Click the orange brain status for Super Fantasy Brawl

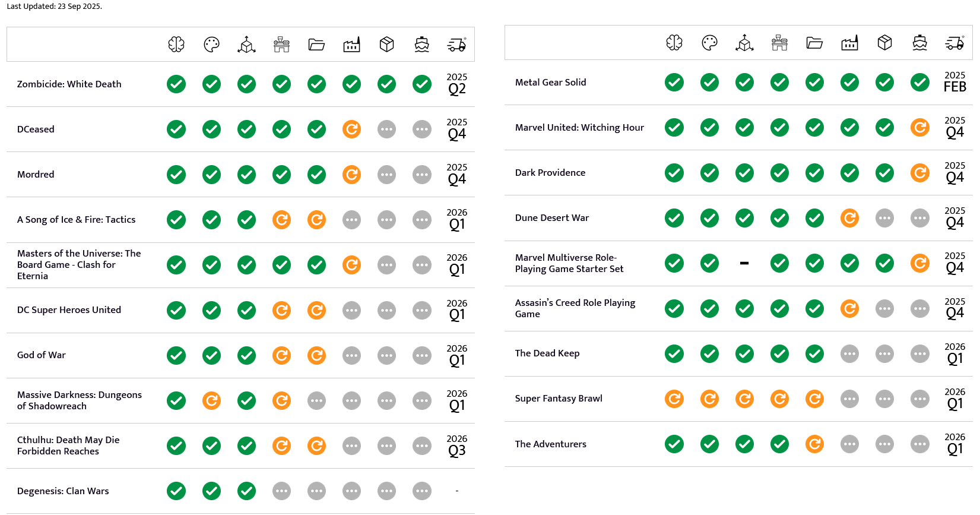tap(674, 399)
